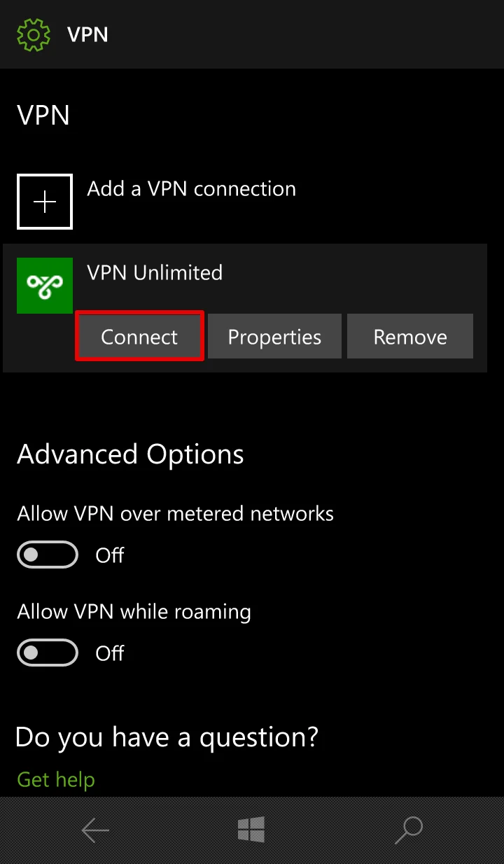Connect to VPN Unlimited
The width and height of the screenshot is (504, 864).
coord(139,337)
